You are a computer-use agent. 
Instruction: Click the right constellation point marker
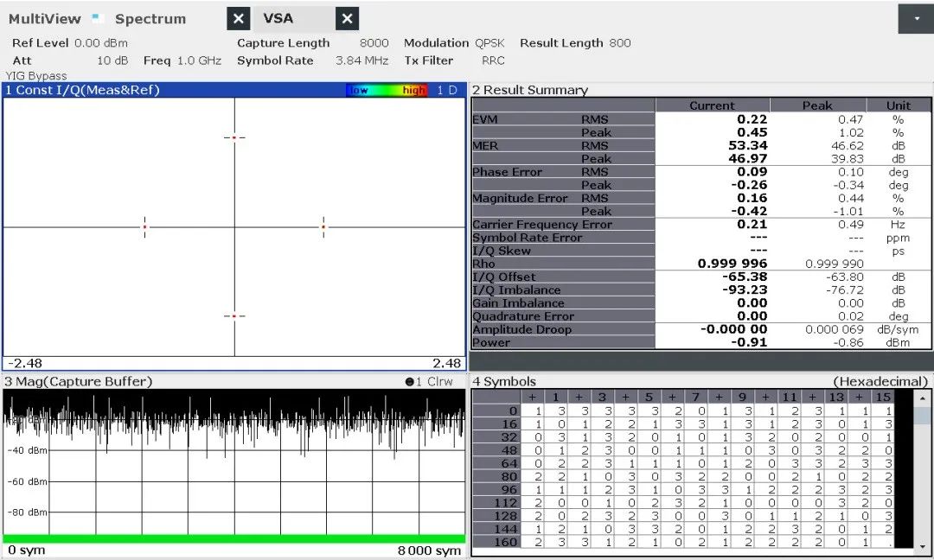coord(323,226)
